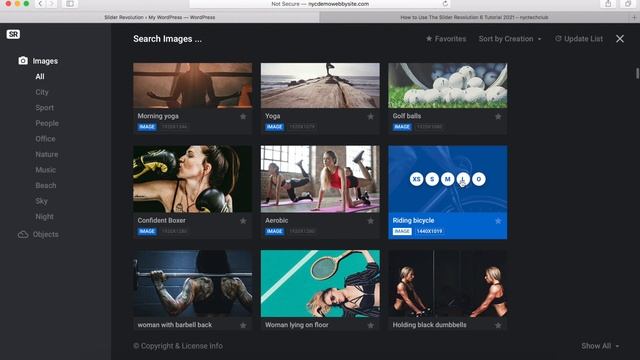This screenshot has height=360, width=640.
Task: Click the Safari address bar
Action: (x=320, y=4)
